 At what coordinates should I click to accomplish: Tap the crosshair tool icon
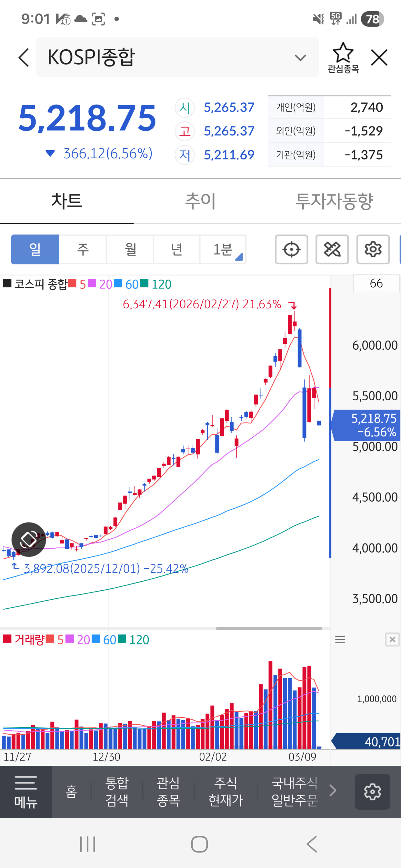click(x=291, y=249)
